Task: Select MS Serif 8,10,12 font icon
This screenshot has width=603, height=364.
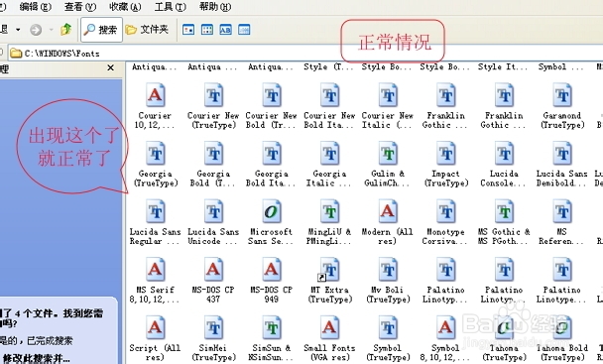Action: pos(156,269)
